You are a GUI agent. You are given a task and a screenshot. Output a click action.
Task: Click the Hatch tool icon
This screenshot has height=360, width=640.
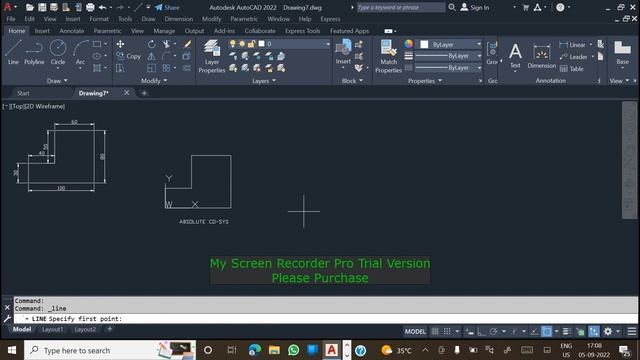click(97, 68)
